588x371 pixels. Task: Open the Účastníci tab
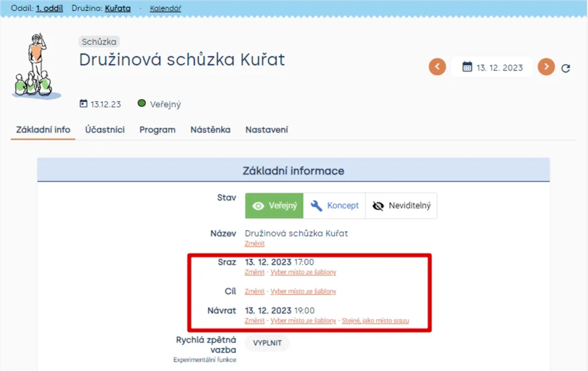click(105, 130)
